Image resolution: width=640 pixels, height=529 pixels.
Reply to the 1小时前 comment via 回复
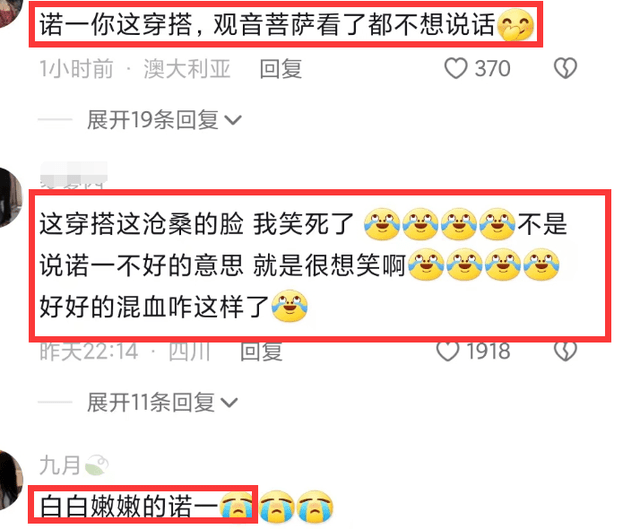(x=281, y=69)
